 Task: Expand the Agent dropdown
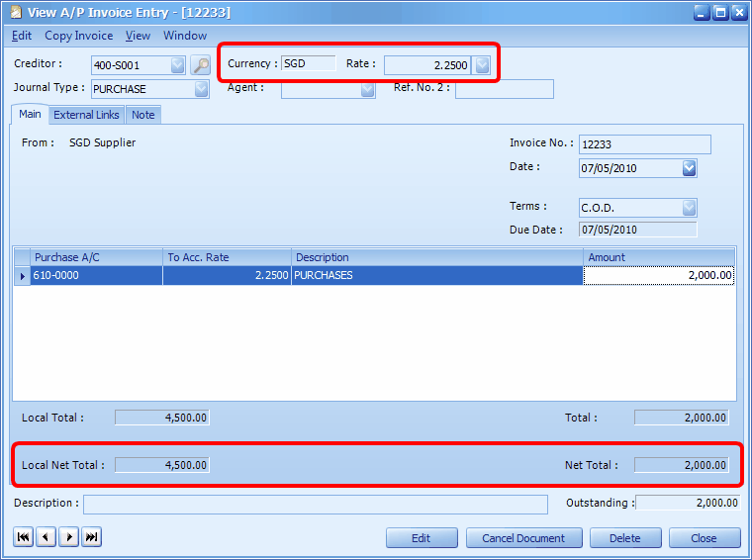pos(367,89)
